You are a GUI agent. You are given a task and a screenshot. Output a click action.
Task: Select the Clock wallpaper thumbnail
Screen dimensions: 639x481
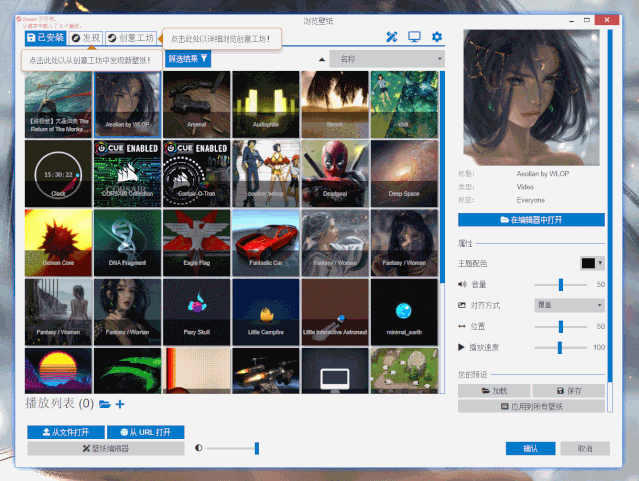pyautogui.click(x=58, y=174)
